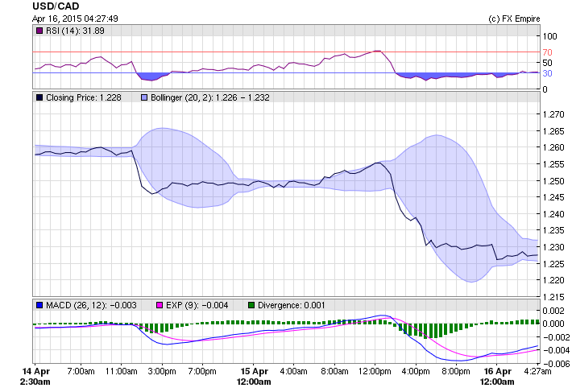Click the 4:00pm time axis label
Image resolution: width=572 pixels, height=392 pixels.
click(415, 372)
